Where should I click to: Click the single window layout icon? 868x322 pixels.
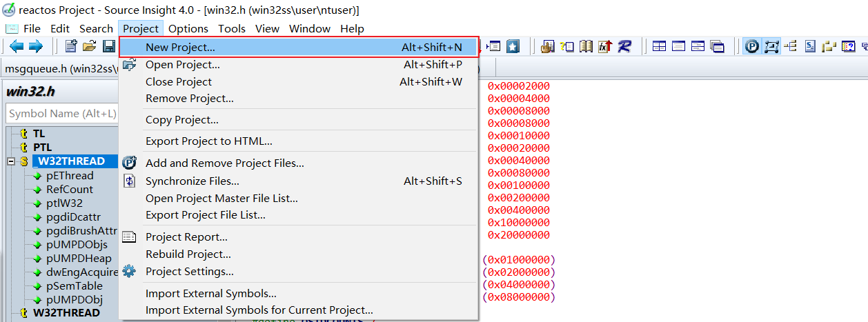click(679, 46)
